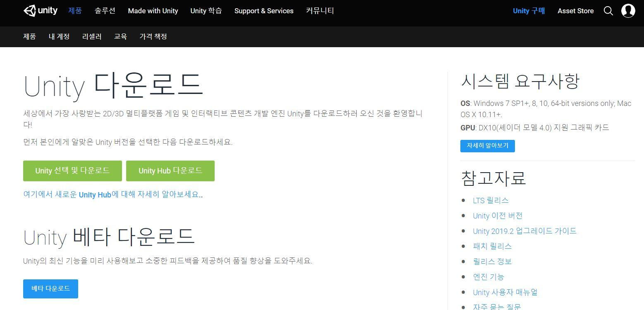Open the 커뮤니티 menu

[x=320, y=11]
